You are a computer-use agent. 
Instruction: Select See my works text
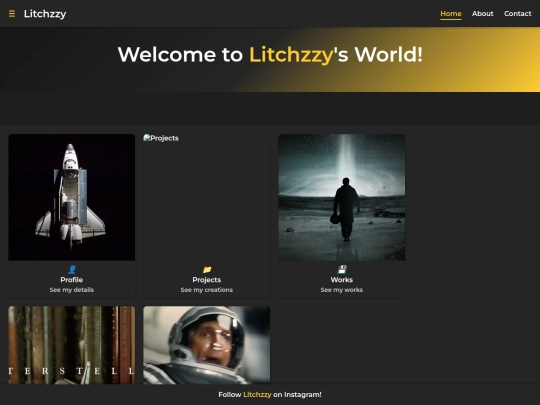pyautogui.click(x=342, y=290)
